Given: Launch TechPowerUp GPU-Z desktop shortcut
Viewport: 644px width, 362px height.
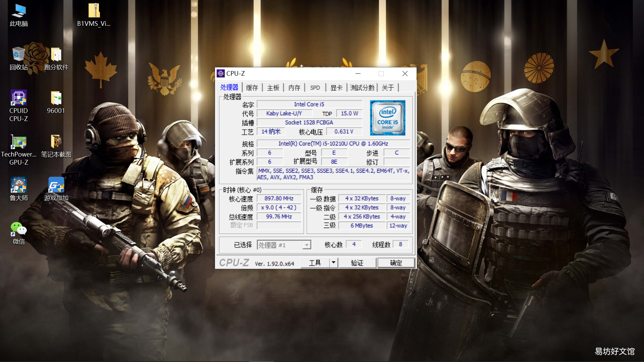Looking at the screenshot, I should point(18,150).
